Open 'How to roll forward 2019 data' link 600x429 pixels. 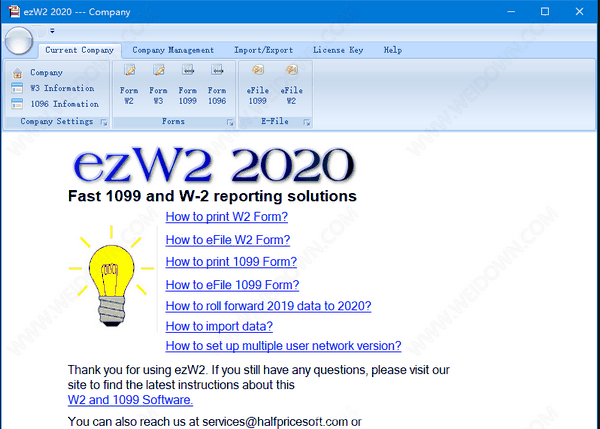pos(268,306)
